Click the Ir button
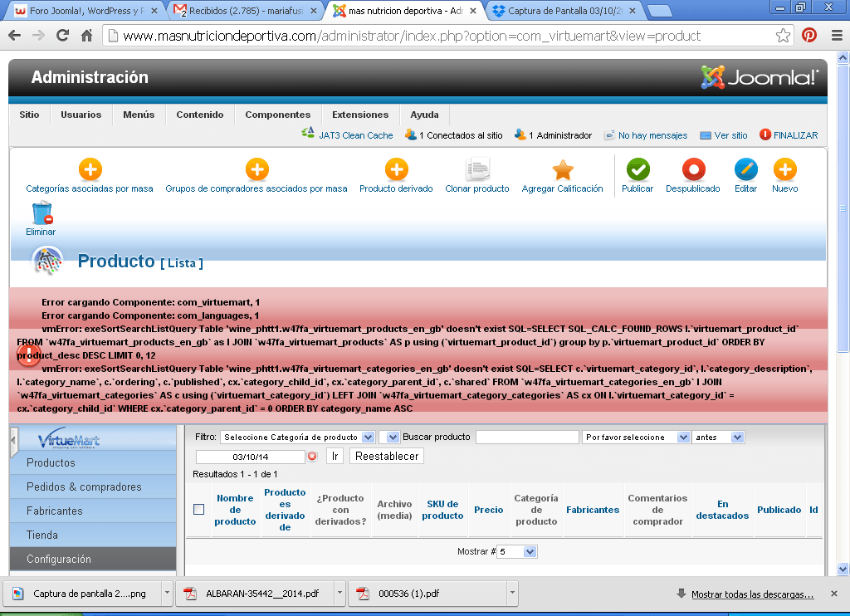The height and width of the screenshot is (616, 850). point(335,456)
